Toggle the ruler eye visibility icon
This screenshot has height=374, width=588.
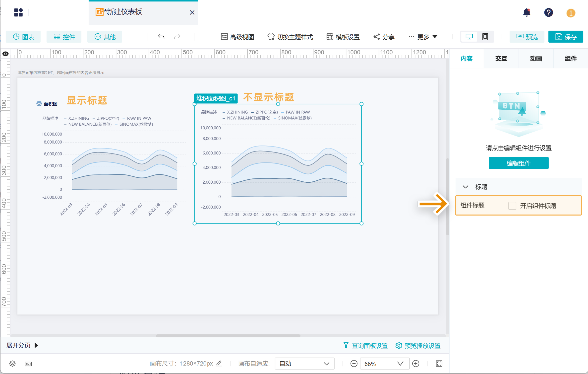(5, 54)
